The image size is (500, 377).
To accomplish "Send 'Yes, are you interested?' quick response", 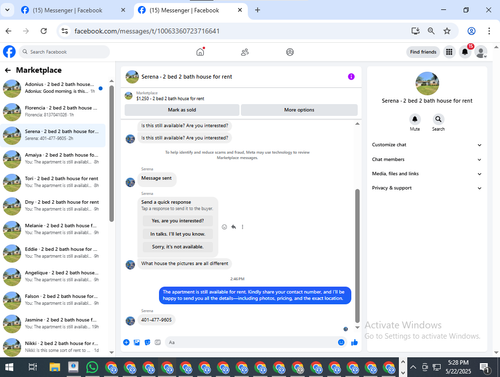I will pyautogui.click(x=177, y=221).
